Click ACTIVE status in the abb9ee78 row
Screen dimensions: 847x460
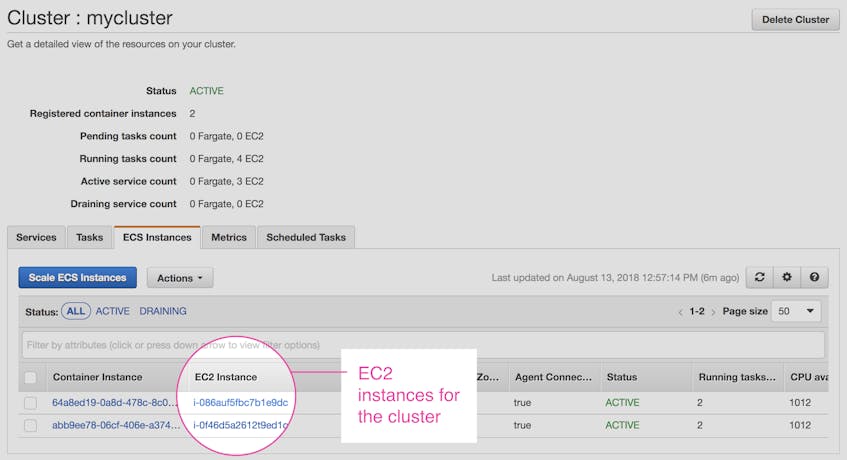[x=622, y=425]
